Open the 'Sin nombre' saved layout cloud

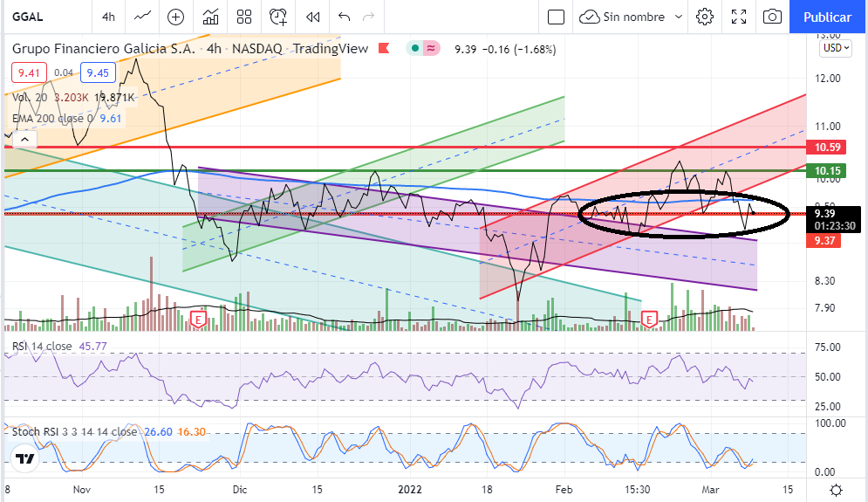point(622,17)
